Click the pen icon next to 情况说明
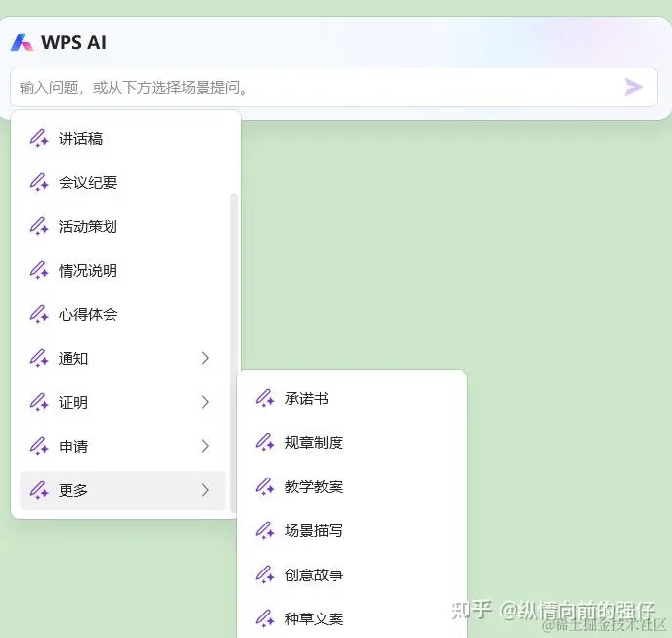The image size is (672, 638). (39, 270)
